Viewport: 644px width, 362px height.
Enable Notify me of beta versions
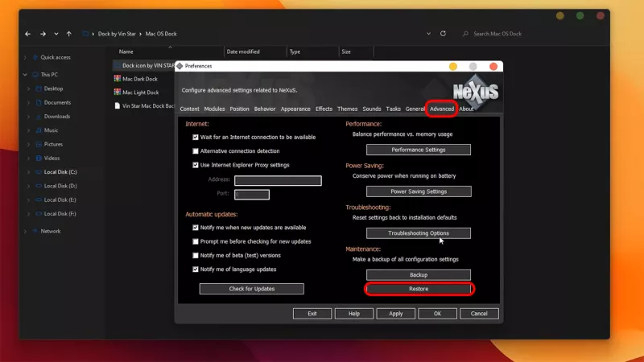(196, 256)
